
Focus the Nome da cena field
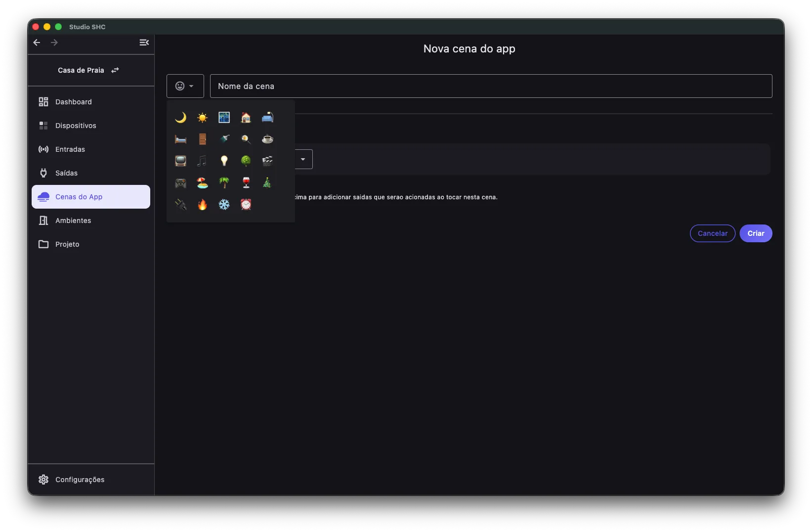(491, 86)
